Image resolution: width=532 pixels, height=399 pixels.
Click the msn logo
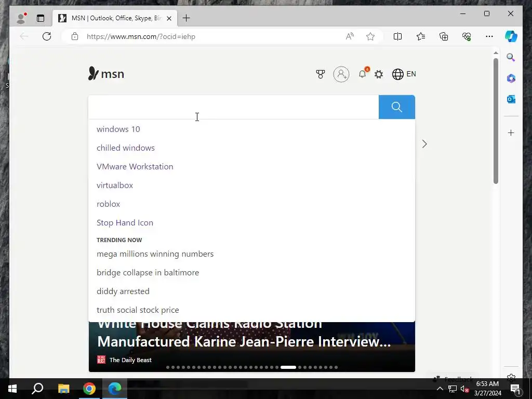pyautogui.click(x=106, y=74)
